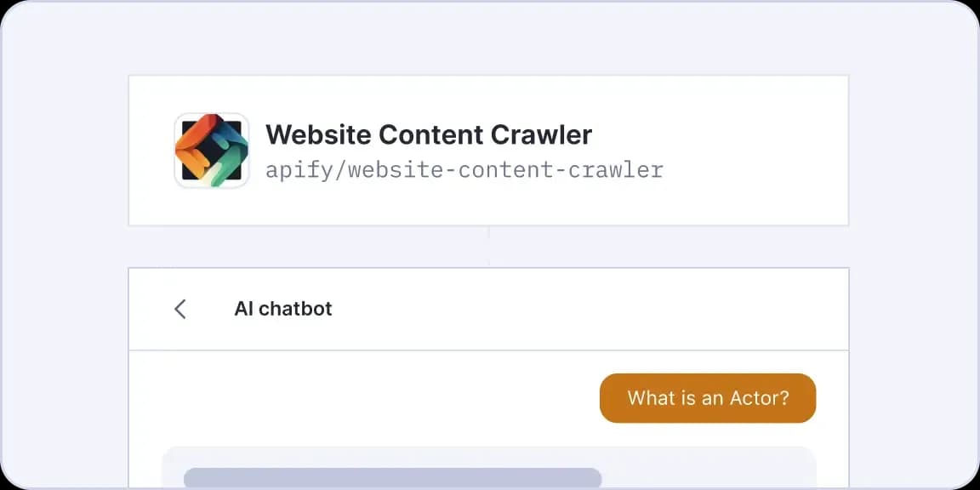Go back using the left chevron arrow
Viewport: 980px width, 490px height.
[x=180, y=309]
